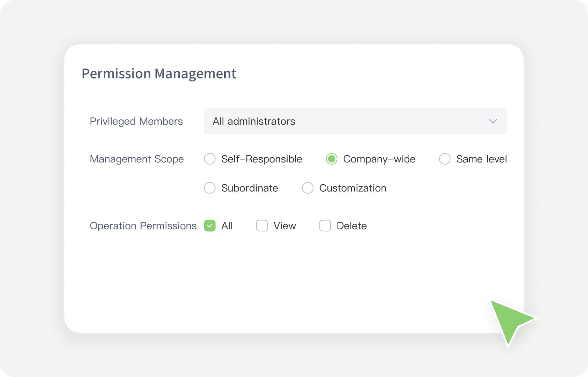Click the chevron arrow in Privileged Members field
Screen dimensions: 588x377
pyautogui.click(x=493, y=121)
